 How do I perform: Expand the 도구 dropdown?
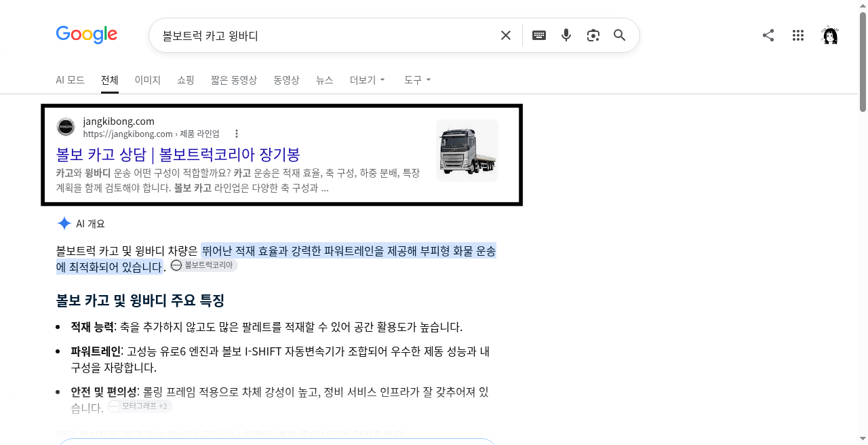pos(418,80)
